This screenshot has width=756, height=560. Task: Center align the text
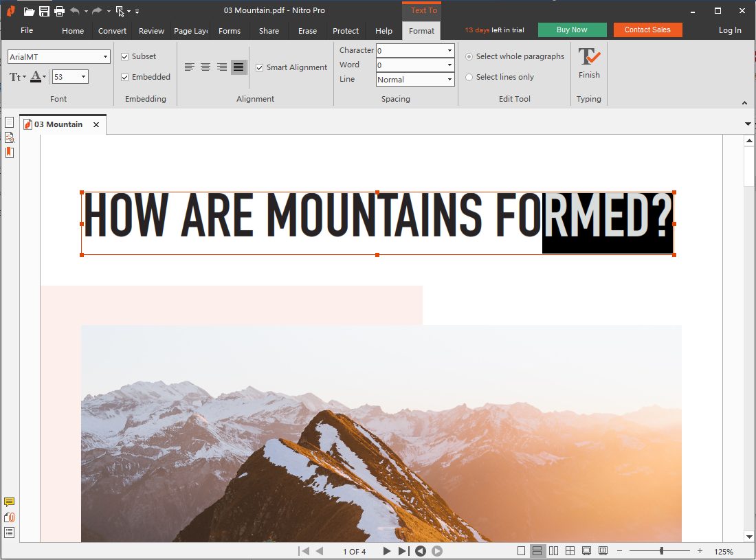tap(205, 67)
